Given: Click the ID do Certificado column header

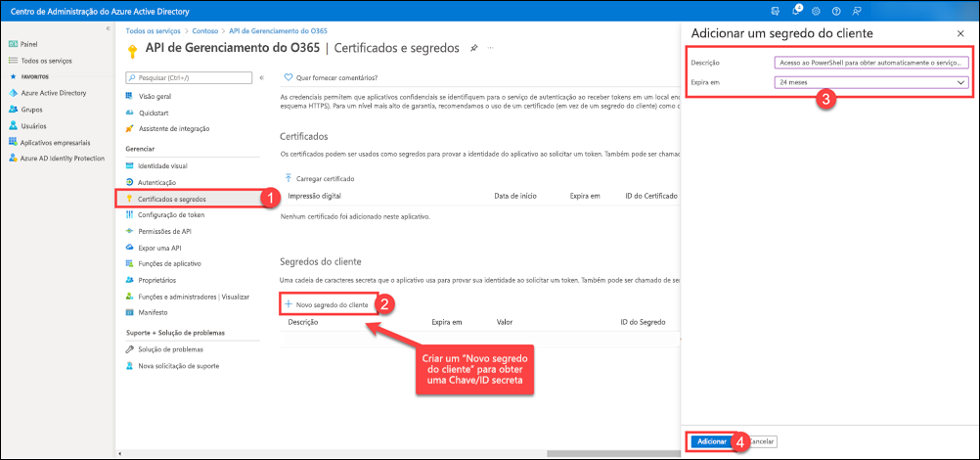Looking at the screenshot, I should (x=651, y=196).
